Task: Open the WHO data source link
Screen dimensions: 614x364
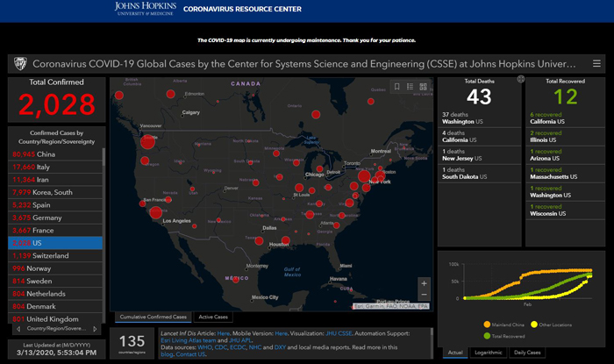Action: [x=204, y=347]
